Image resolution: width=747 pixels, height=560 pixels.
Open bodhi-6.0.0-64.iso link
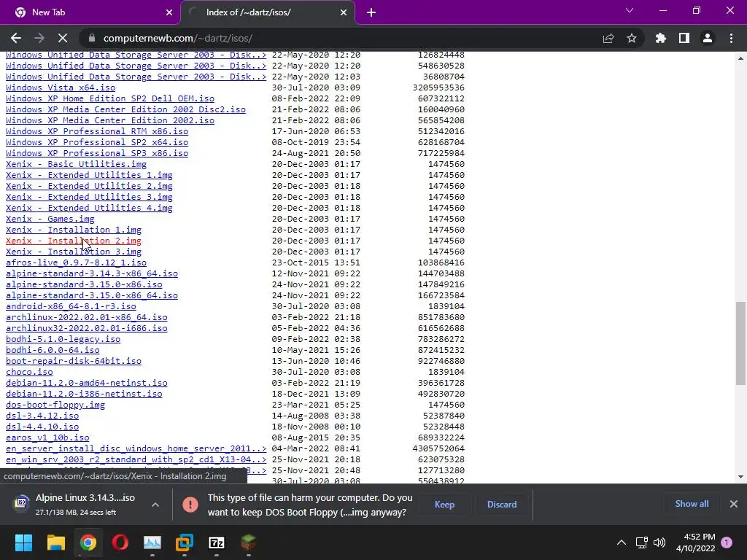[53, 351]
